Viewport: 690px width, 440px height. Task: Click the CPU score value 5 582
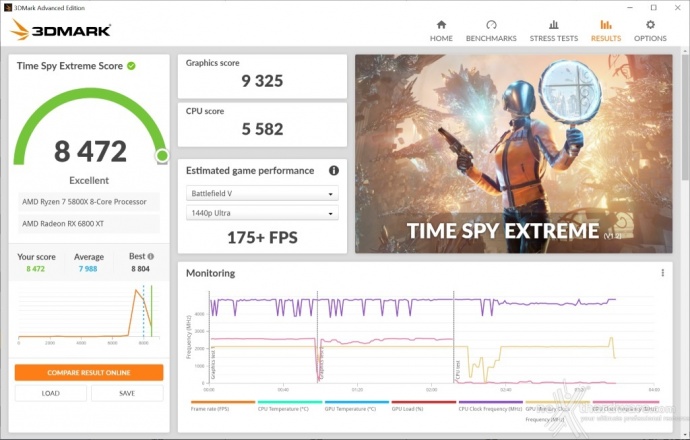(262, 129)
